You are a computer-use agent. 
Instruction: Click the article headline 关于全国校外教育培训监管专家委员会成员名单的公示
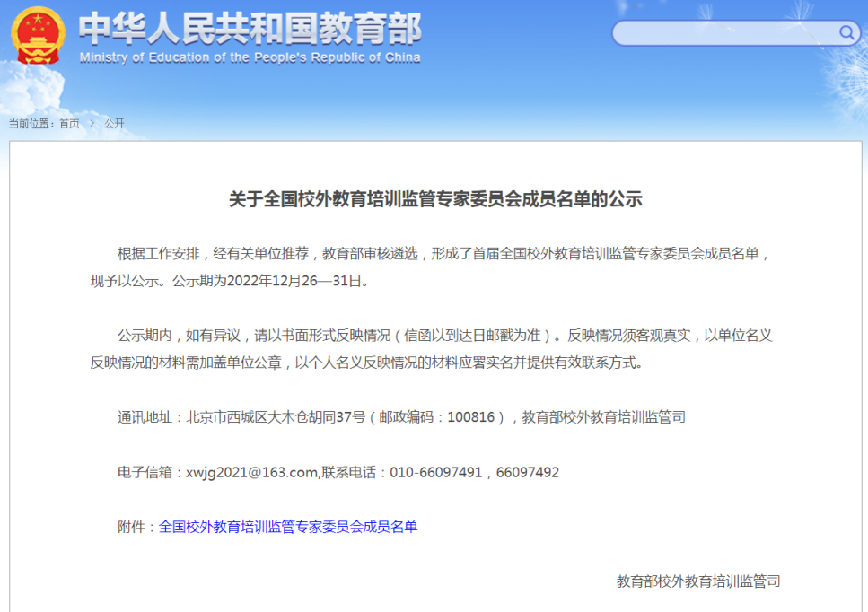pos(435,199)
